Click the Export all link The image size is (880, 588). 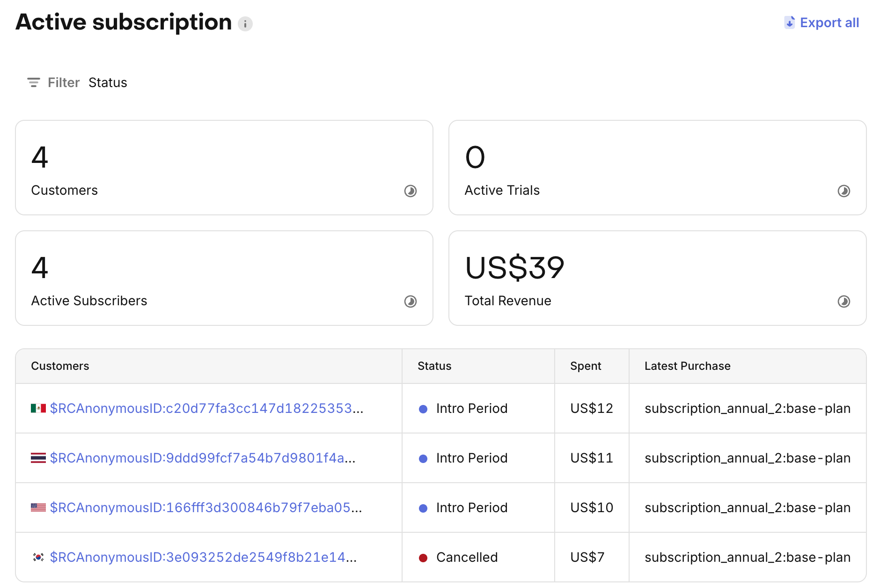(829, 22)
